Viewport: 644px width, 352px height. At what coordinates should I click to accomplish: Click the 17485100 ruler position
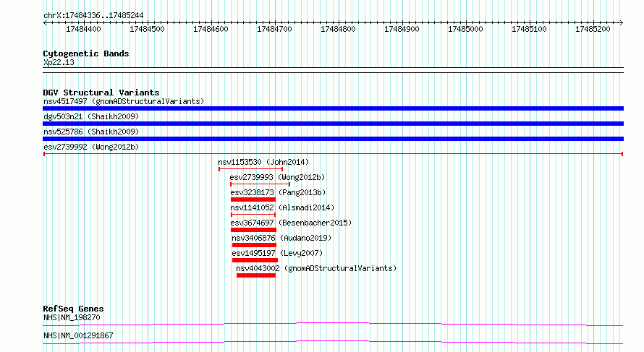[529, 29]
